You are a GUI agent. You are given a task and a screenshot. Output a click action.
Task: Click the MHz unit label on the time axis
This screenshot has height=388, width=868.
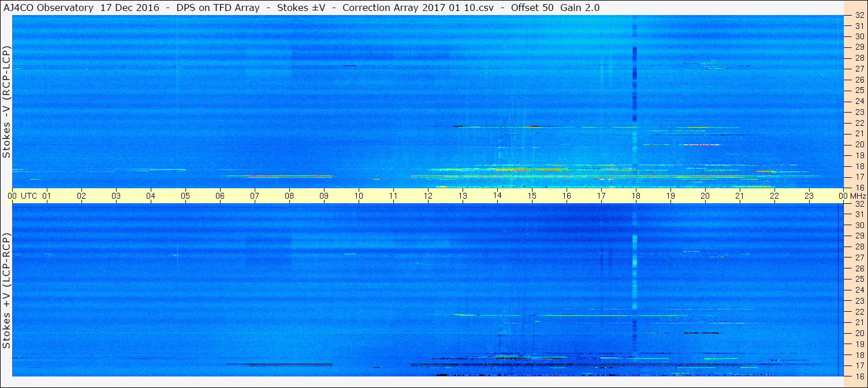(858, 196)
